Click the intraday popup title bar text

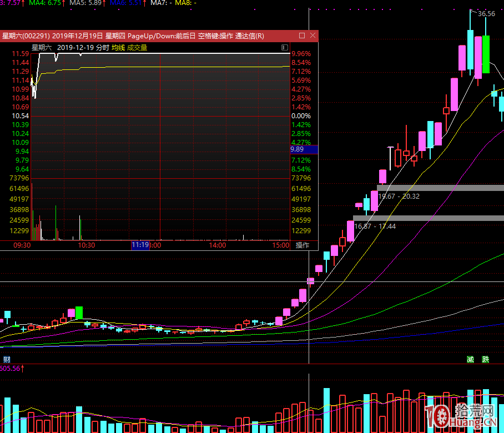(133, 36)
